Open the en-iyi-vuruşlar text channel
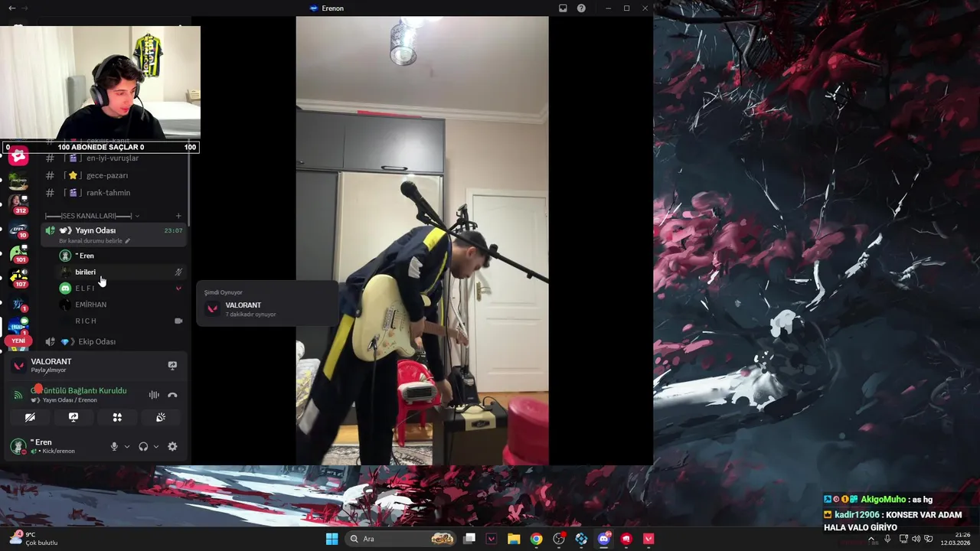Image resolution: width=980 pixels, height=551 pixels. coord(113,158)
